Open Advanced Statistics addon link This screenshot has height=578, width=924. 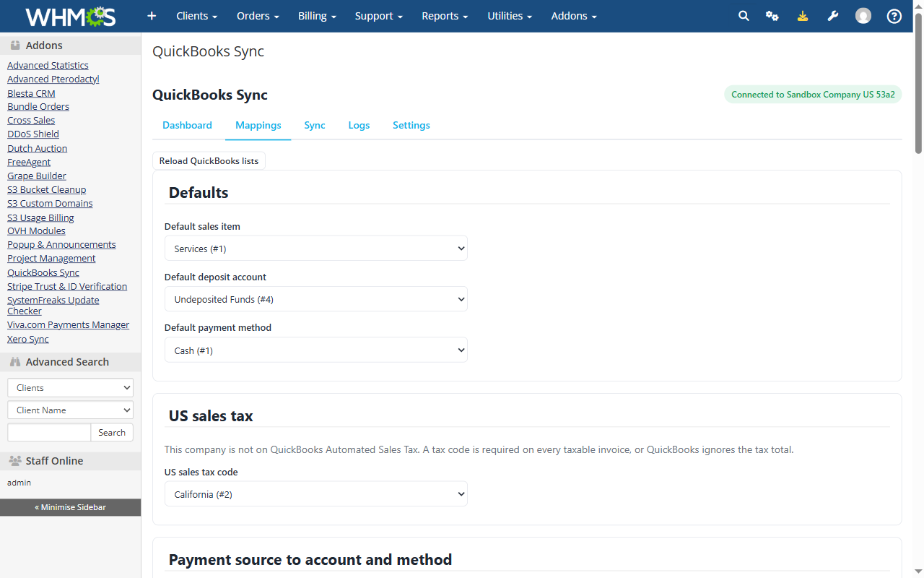pyautogui.click(x=48, y=65)
